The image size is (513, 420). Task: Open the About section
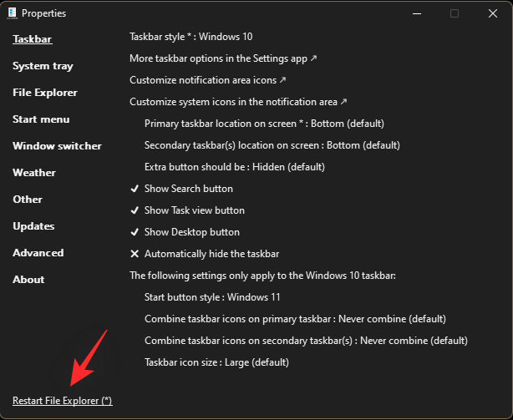click(28, 280)
